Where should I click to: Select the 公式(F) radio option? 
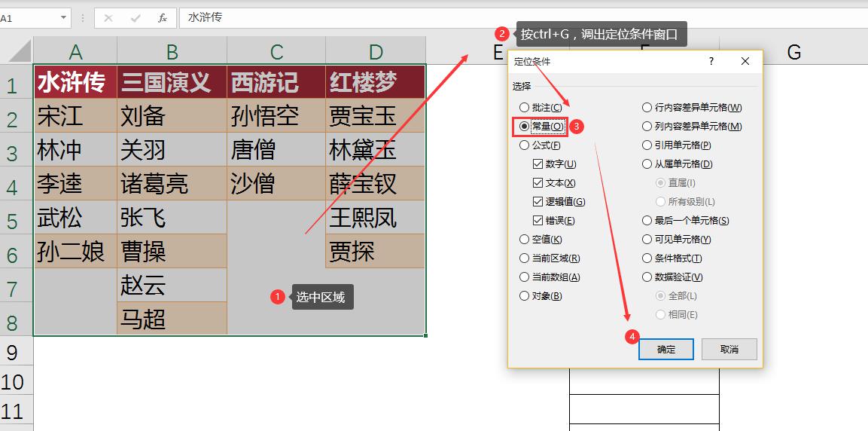pyautogui.click(x=540, y=145)
